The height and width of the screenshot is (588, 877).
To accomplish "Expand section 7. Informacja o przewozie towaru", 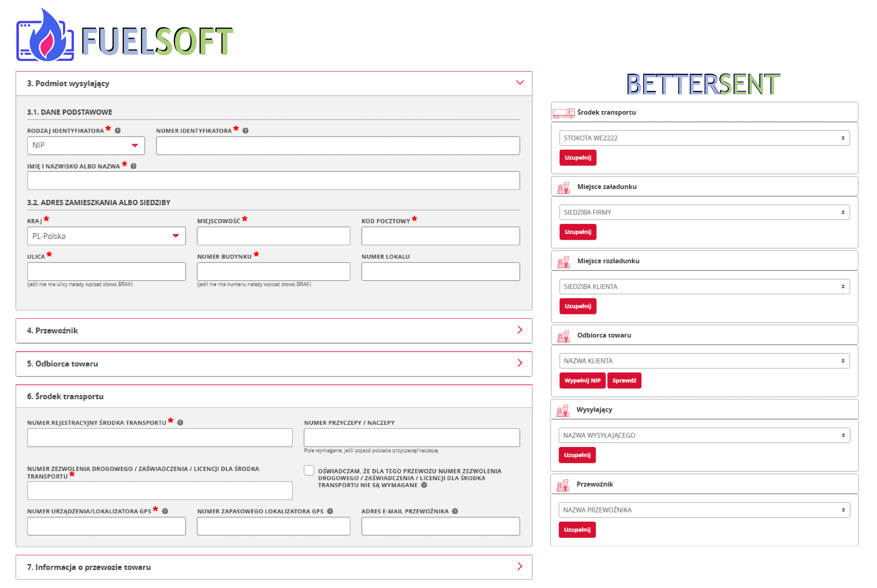I will pyautogui.click(x=520, y=566).
